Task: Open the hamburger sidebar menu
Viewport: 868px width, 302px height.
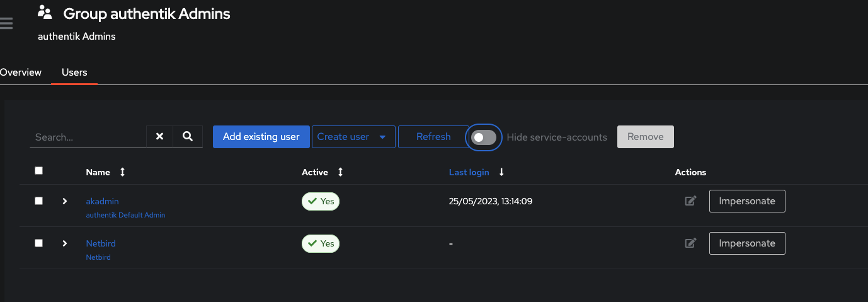Action: 6,24
